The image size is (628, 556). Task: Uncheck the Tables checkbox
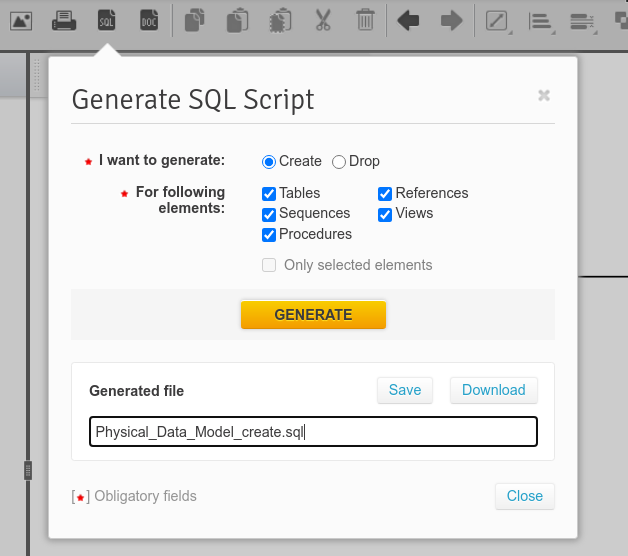pos(269,194)
